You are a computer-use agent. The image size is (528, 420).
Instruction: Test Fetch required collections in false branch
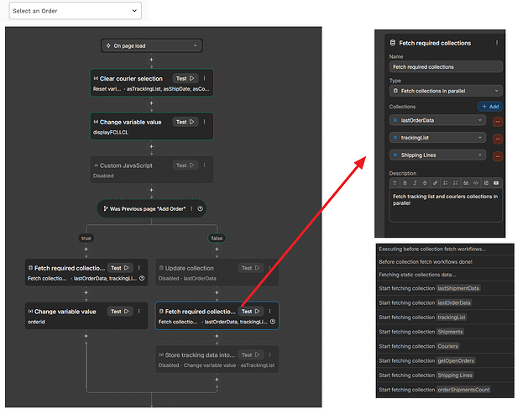250,312
